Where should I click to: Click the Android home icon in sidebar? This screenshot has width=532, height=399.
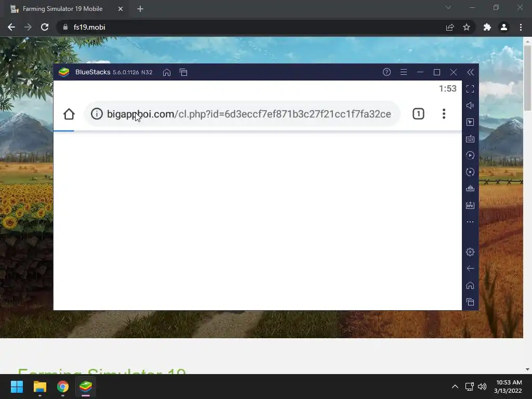tap(470, 285)
